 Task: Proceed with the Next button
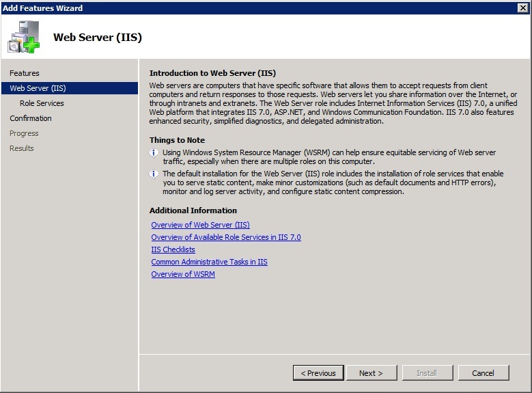pyautogui.click(x=371, y=372)
